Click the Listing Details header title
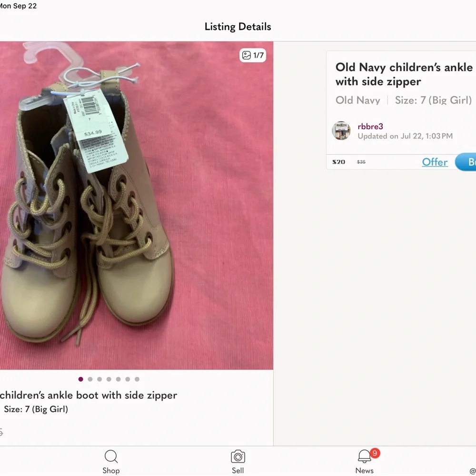The height and width of the screenshot is (476, 476). point(238,27)
